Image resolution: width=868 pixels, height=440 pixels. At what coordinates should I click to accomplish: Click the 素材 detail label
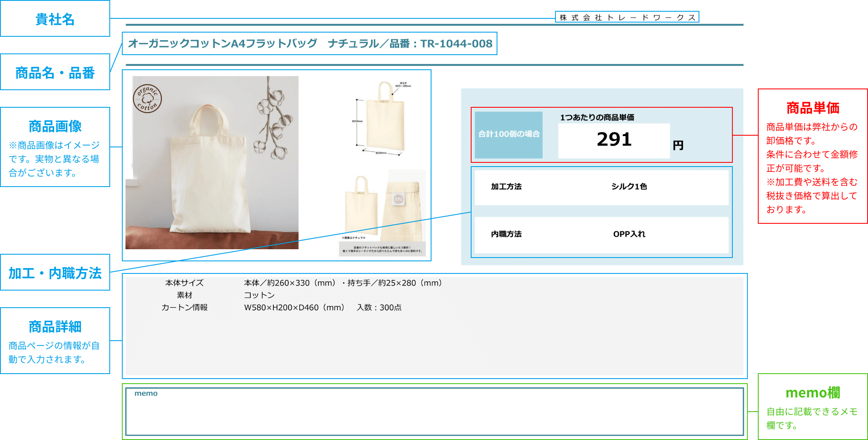(184, 295)
